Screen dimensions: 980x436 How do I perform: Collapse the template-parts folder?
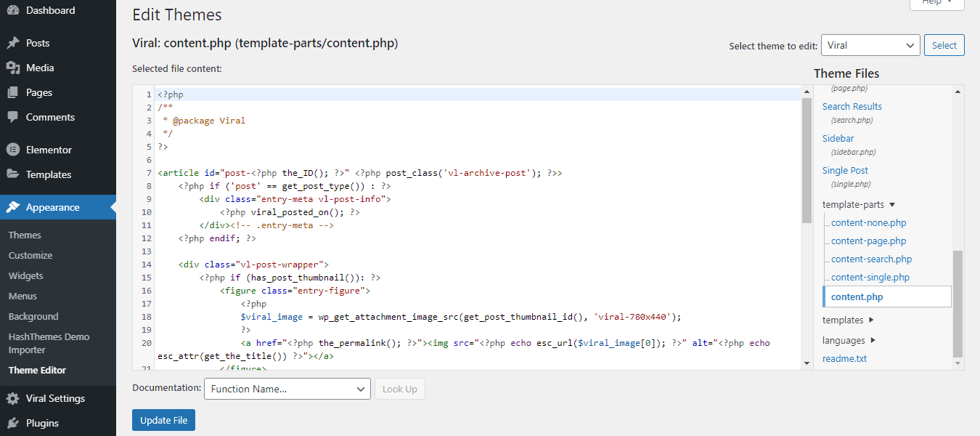(x=859, y=205)
